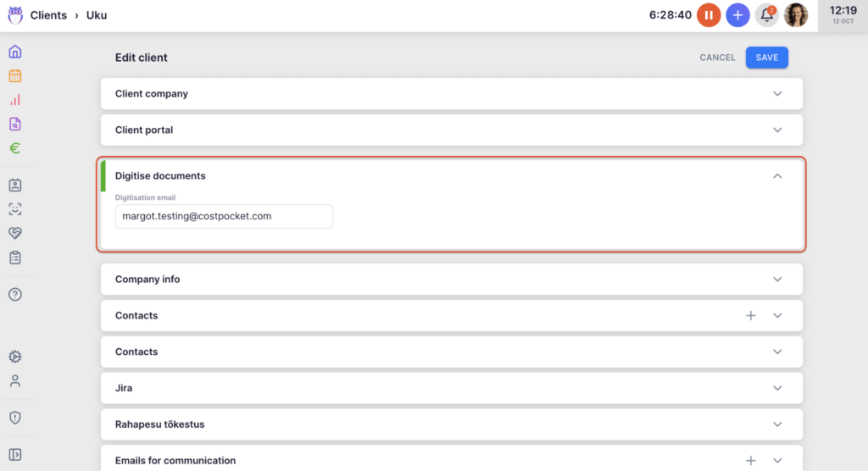Click the Digitisation email input field

(224, 216)
